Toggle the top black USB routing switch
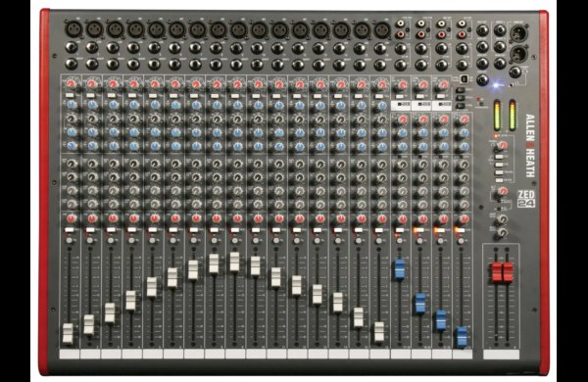Screen dimensions: 588x382 pos(460,90)
